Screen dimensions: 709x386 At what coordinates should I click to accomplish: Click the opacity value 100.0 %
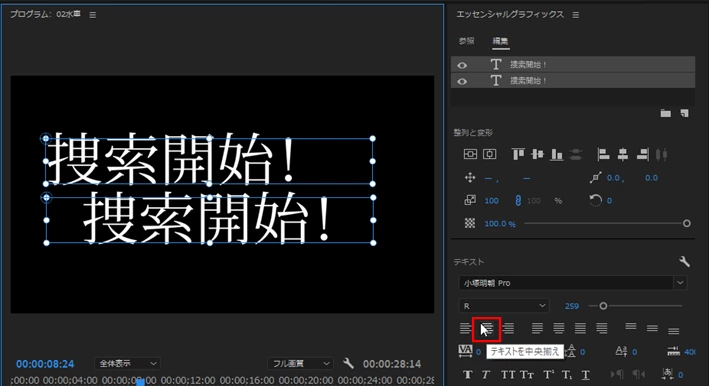[500, 224]
